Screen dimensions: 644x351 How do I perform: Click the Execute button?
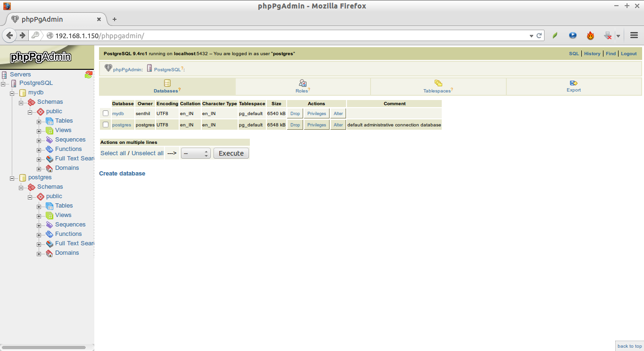point(231,153)
